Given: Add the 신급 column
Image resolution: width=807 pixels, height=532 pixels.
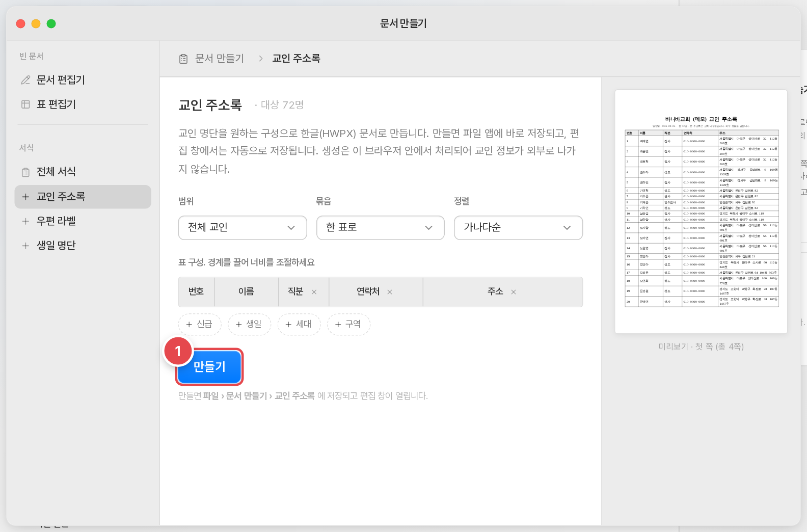Looking at the screenshot, I should point(200,325).
